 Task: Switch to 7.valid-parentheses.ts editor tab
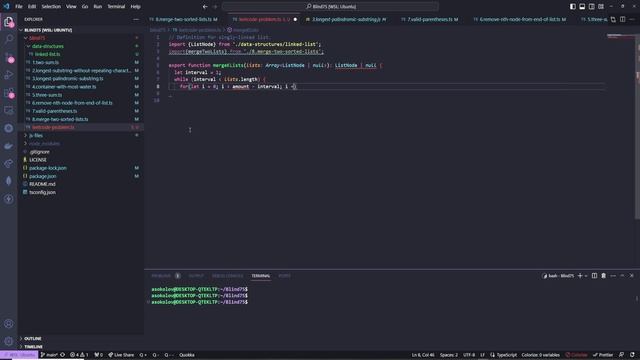tap(432, 19)
